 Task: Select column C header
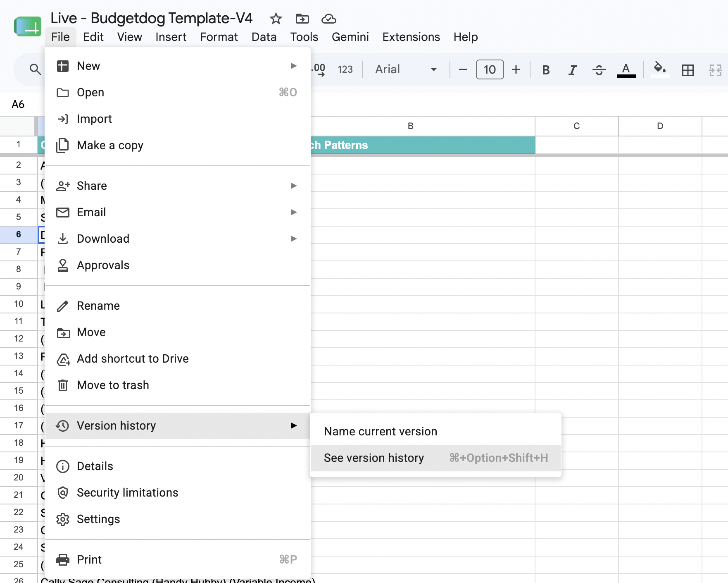[x=577, y=126]
